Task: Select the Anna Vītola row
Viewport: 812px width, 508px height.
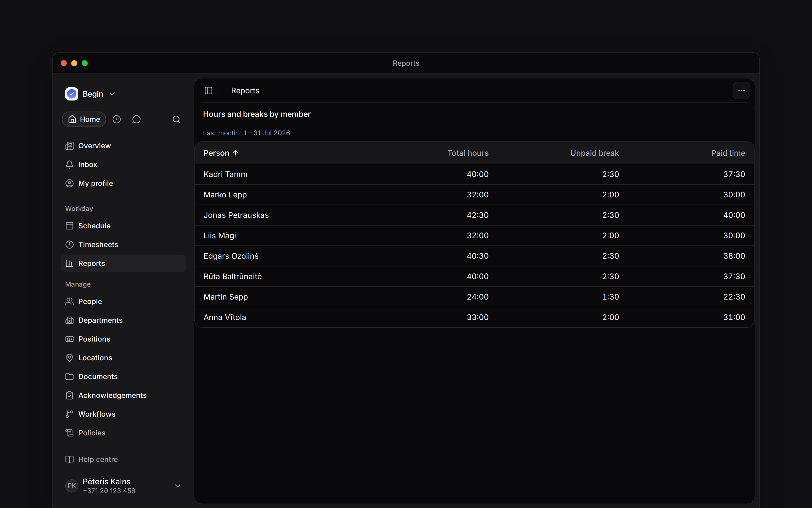Action: [x=474, y=317]
